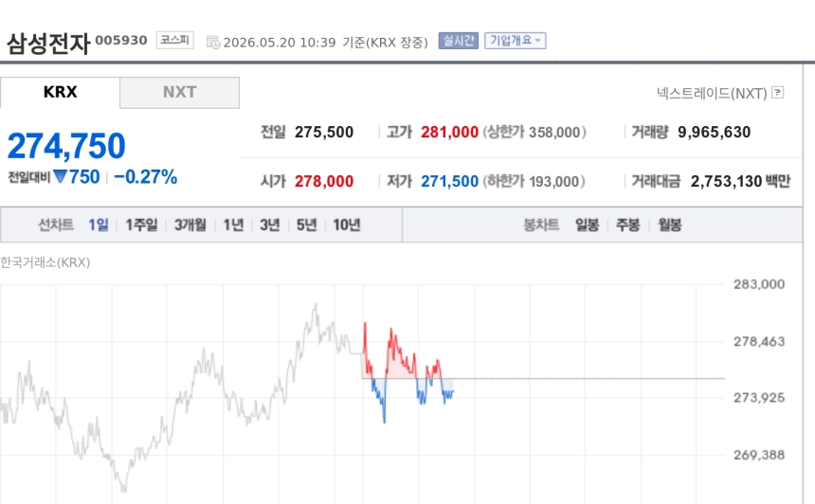Viewport: 815px width, 504px height.
Task: Expand the 기업개요 dropdown
Action: pyautogui.click(x=516, y=41)
